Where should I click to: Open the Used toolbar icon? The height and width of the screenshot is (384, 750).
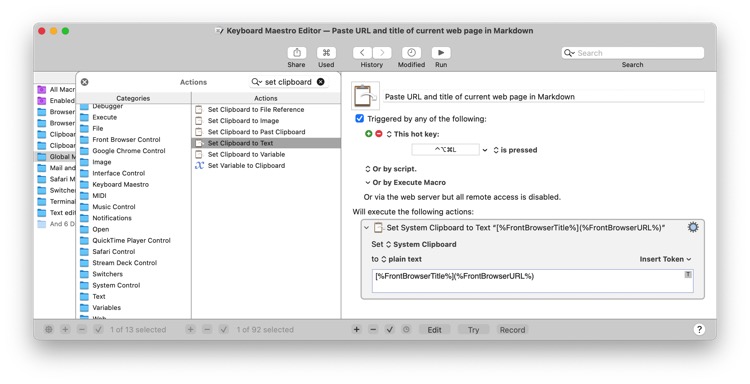point(326,53)
